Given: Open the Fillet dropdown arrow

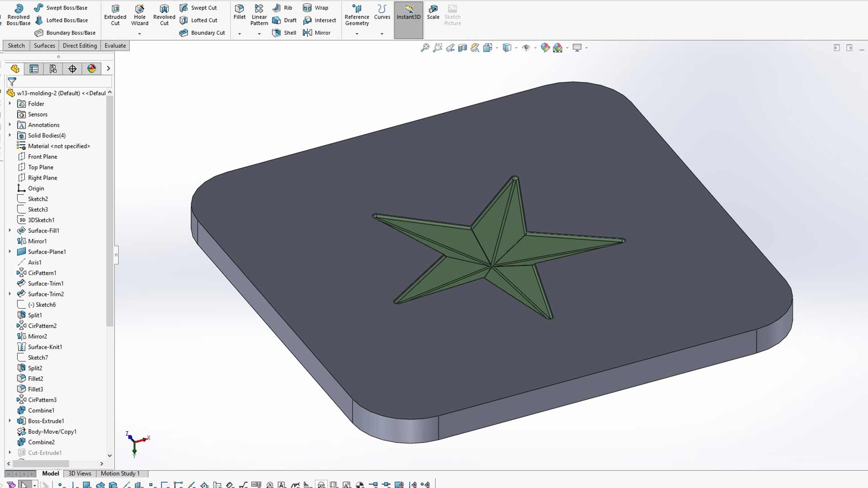Looking at the screenshot, I should [x=240, y=33].
